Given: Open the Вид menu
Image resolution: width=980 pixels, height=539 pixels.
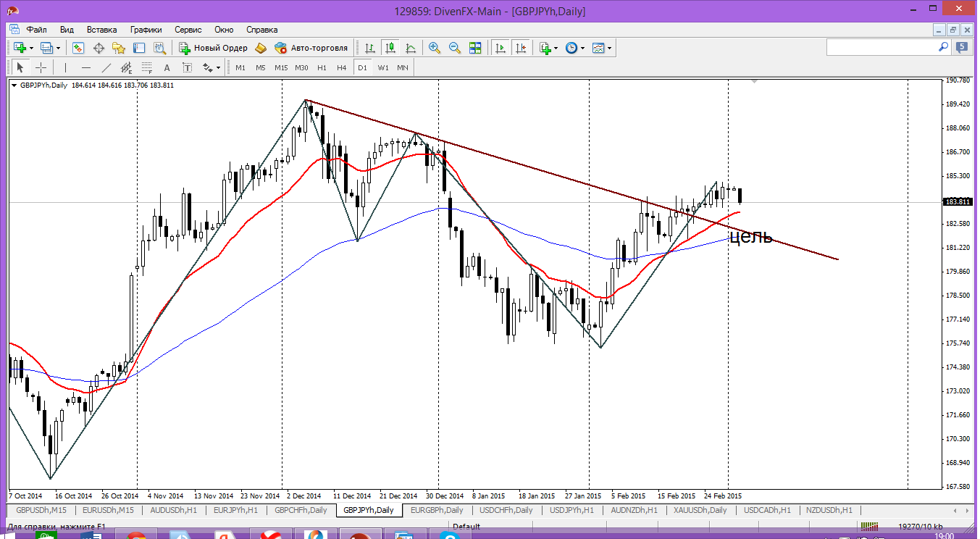Looking at the screenshot, I should (x=67, y=30).
